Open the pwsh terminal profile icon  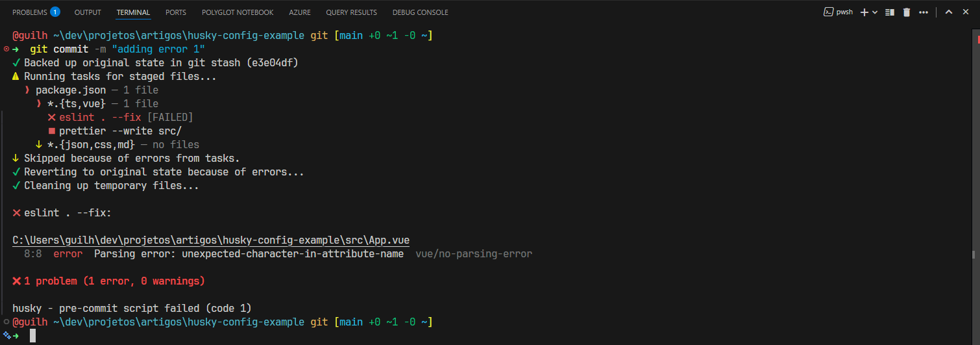829,12
